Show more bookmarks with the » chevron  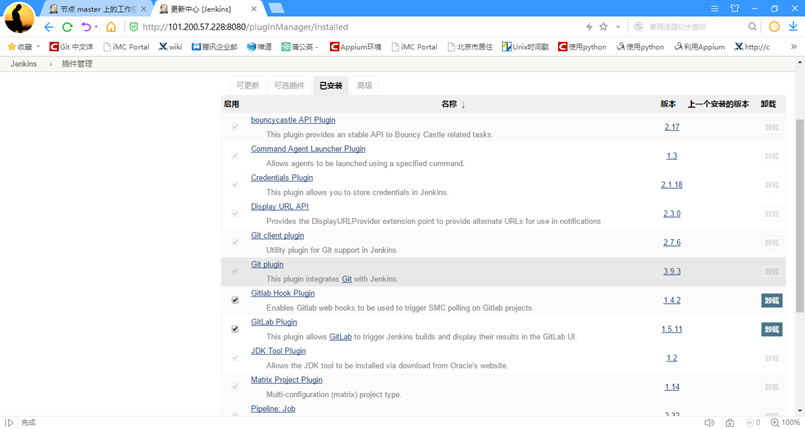794,47
